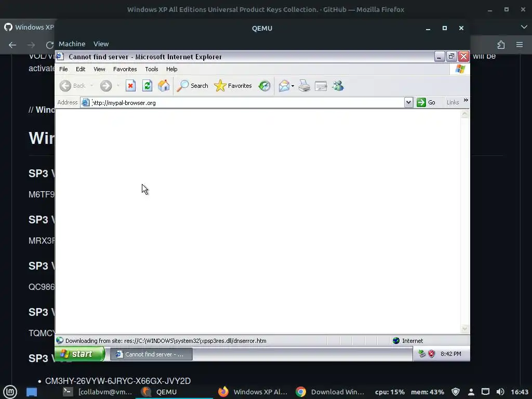532x399 pixels.
Task: Click the IE Mail envelope icon
Action: click(284, 86)
